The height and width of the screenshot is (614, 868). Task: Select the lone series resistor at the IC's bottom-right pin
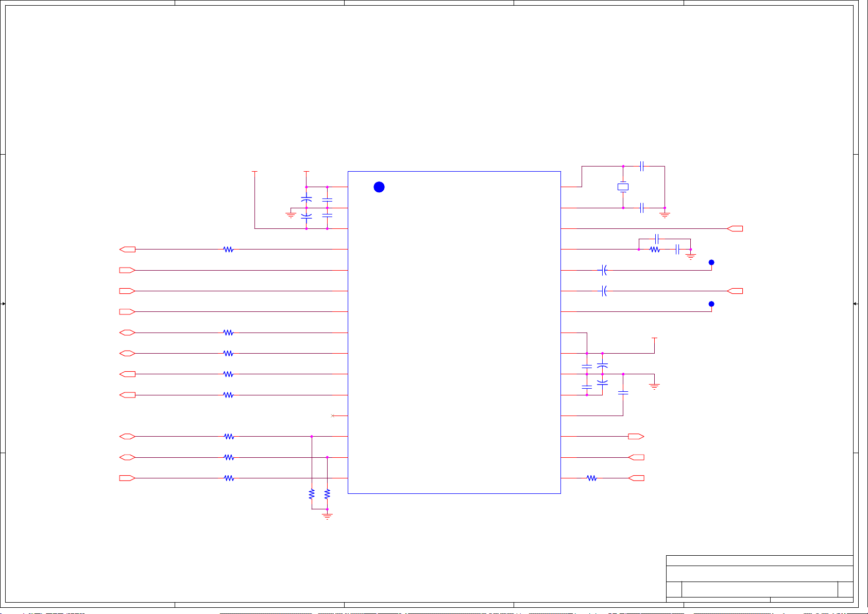pyautogui.click(x=592, y=478)
